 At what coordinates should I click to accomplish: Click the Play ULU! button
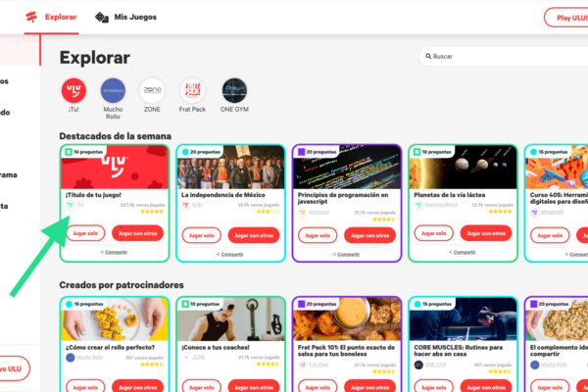click(x=566, y=18)
